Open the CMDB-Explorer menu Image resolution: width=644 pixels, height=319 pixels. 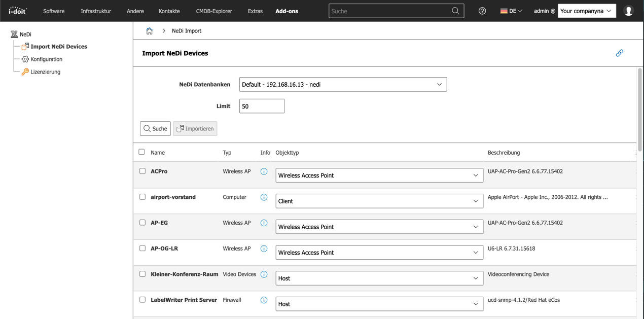pyautogui.click(x=213, y=11)
